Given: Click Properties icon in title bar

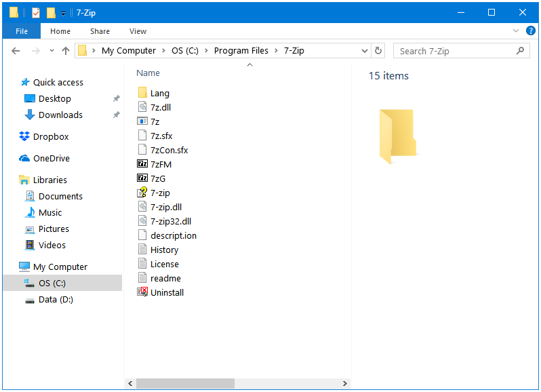Looking at the screenshot, I should coord(36,13).
